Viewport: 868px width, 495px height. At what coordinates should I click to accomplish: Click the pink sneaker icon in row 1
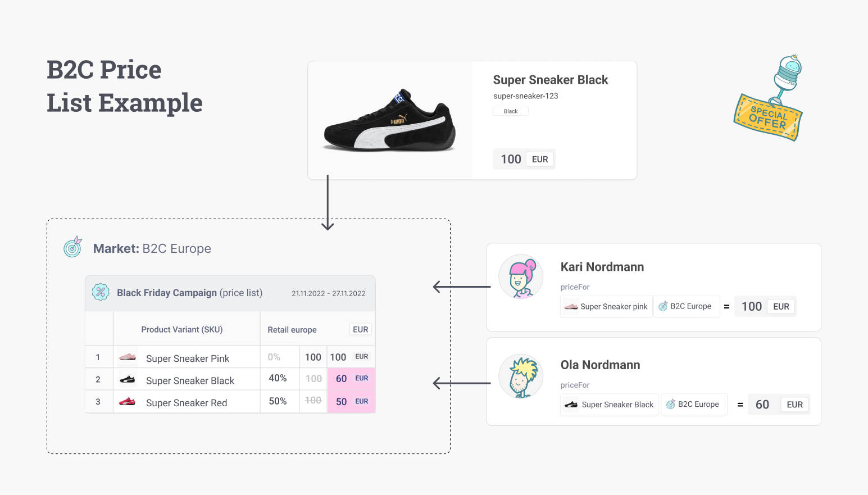128,357
